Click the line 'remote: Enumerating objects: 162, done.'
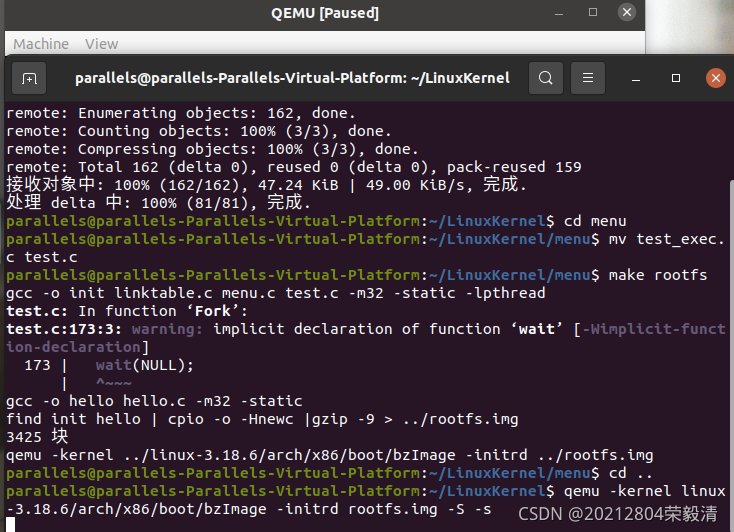This screenshot has width=734, height=532. pos(181,113)
